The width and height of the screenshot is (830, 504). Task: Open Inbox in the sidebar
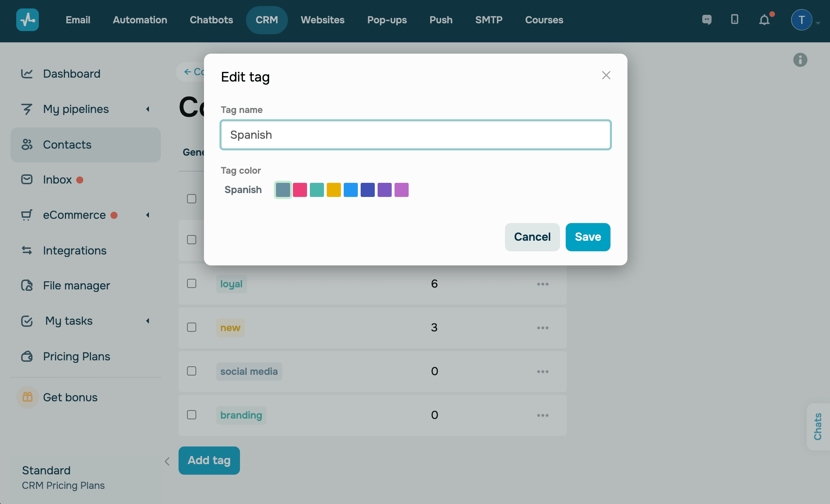(x=57, y=180)
